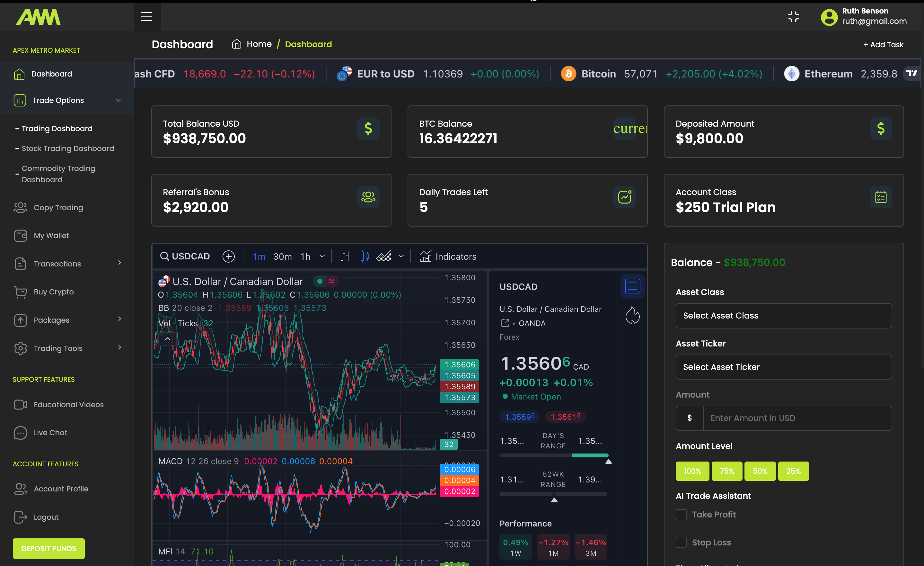Set amount level to 75%

click(726, 471)
